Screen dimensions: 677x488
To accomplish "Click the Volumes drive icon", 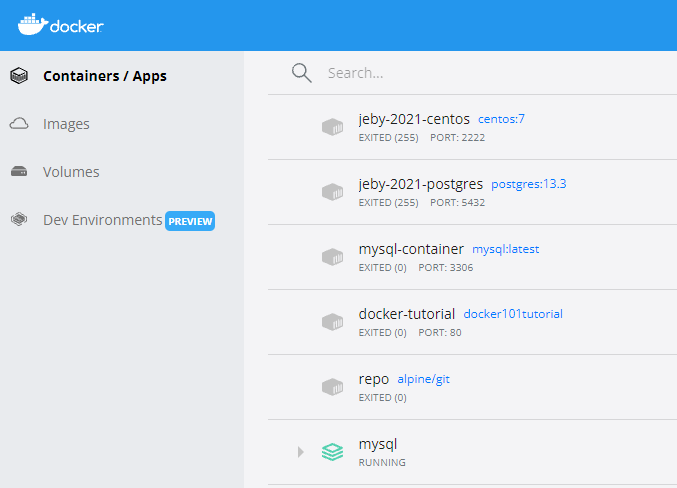I will coord(19,171).
